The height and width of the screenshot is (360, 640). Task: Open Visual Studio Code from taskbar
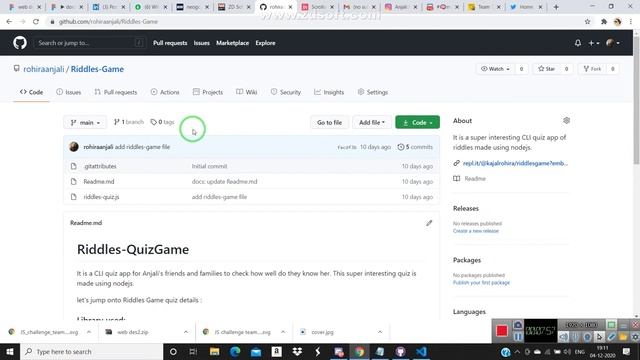pyautogui.click(x=421, y=351)
